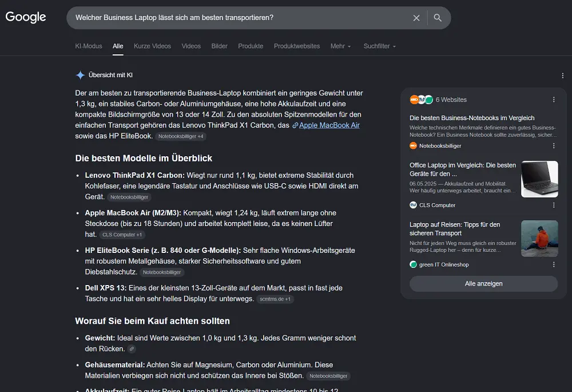
Task: Open the Apple MacBook Air link
Action: 329,125
